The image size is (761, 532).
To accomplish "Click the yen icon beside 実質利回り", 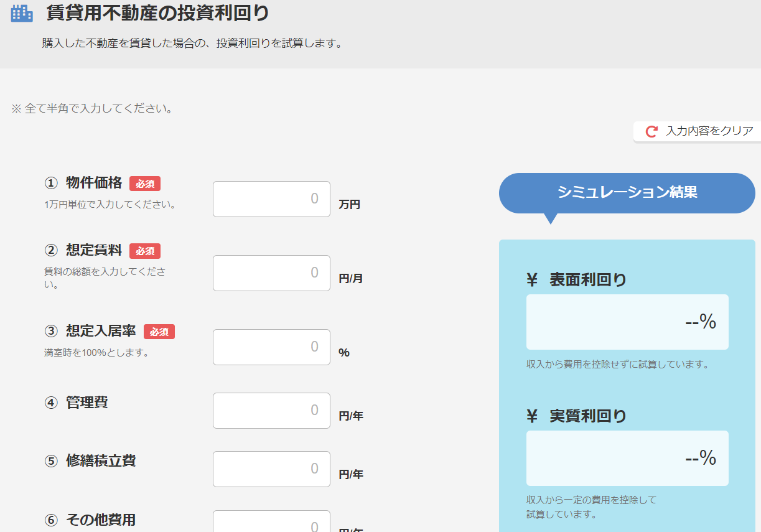I will [x=532, y=416].
